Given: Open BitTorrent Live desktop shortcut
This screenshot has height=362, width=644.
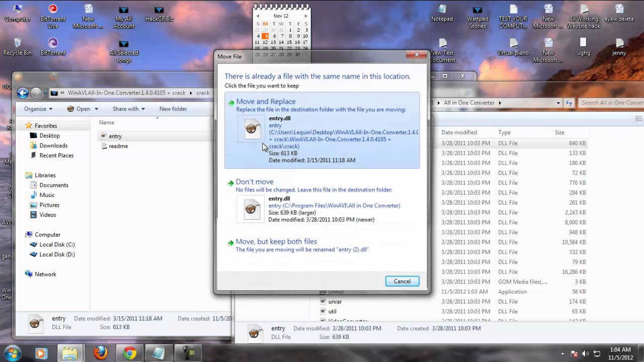Looking at the screenshot, I should coord(53,17).
